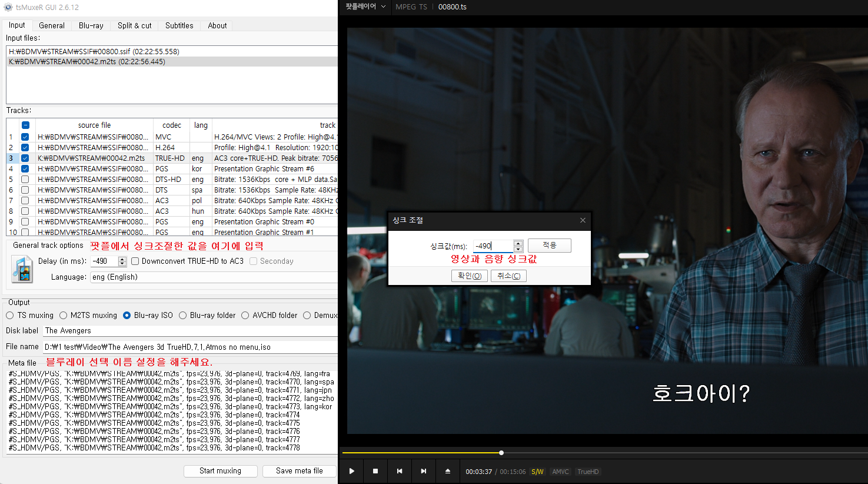Click the Delay stepper arrows
Image resolution: width=868 pixels, height=484 pixels.
122,261
